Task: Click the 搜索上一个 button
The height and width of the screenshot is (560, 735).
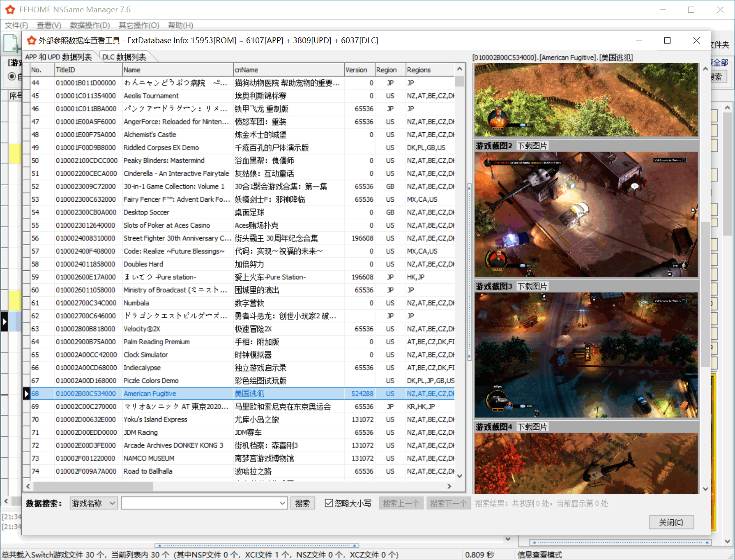Action: pos(401,503)
